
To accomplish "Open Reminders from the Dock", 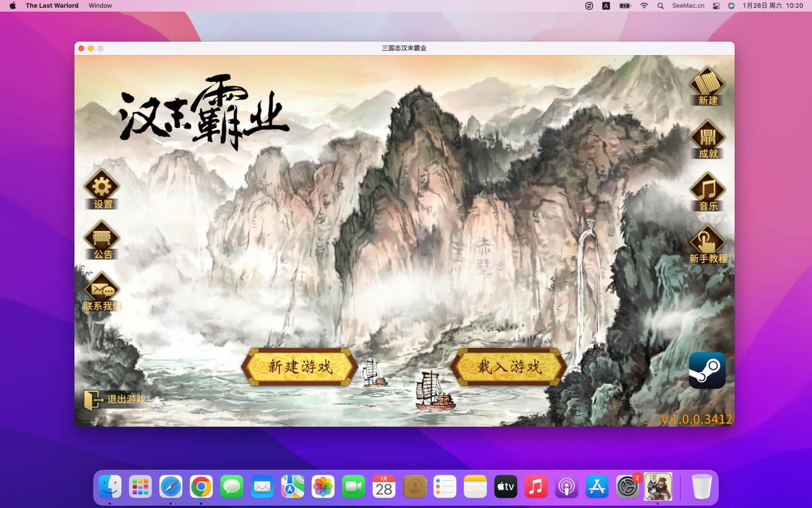I will [x=445, y=487].
